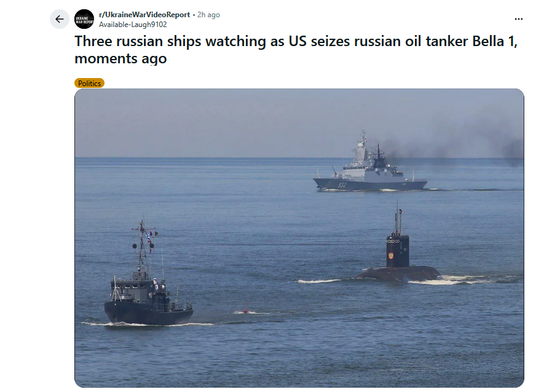Filter by the Politics flair tag
This screenshot has width=536, height=392.
(89, 83)
